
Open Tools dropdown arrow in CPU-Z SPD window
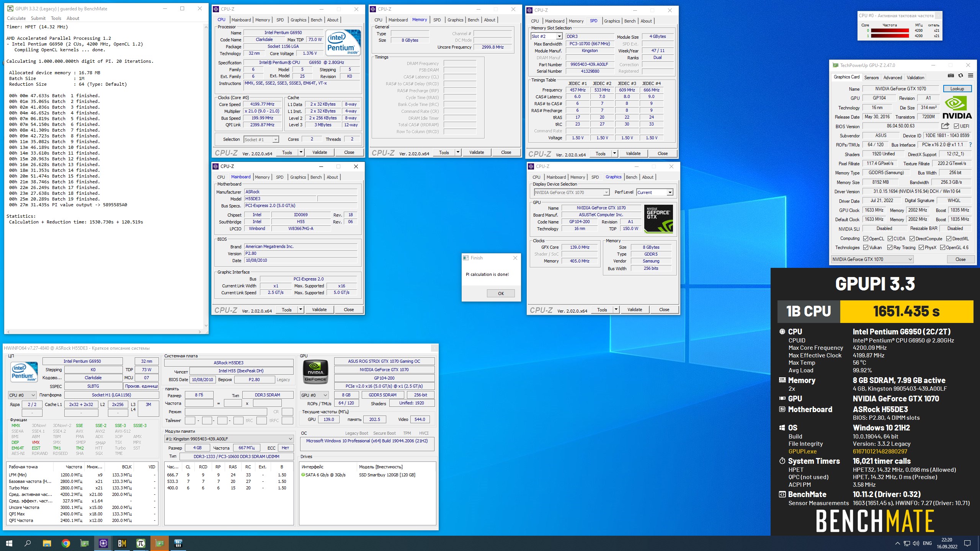(614, 153)
